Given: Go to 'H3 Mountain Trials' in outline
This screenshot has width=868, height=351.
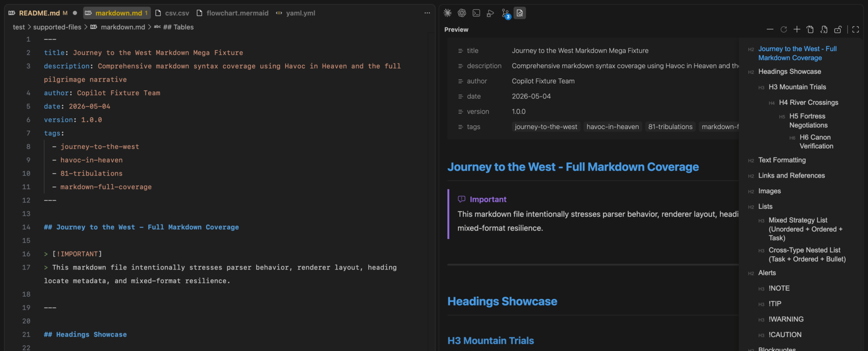Looking at the screenshot, I should 797,87.
